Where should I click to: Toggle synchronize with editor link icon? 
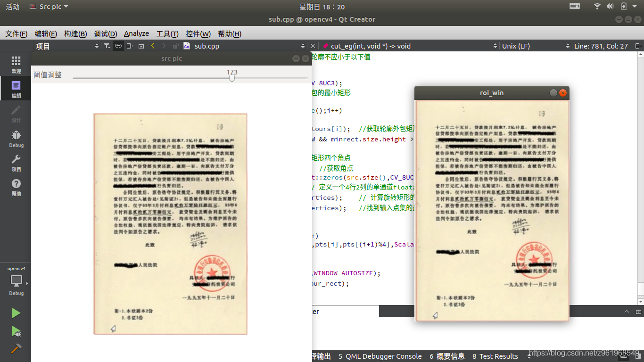click(x=118, y=46)
